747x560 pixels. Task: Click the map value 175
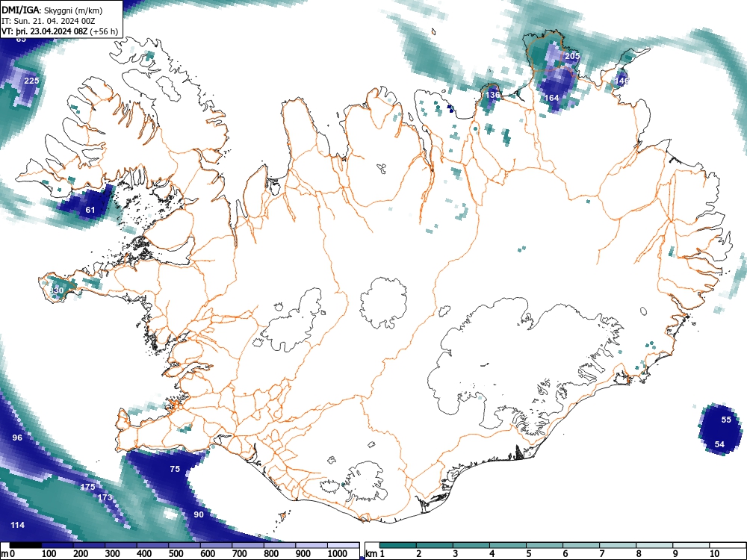coord(87,487)
